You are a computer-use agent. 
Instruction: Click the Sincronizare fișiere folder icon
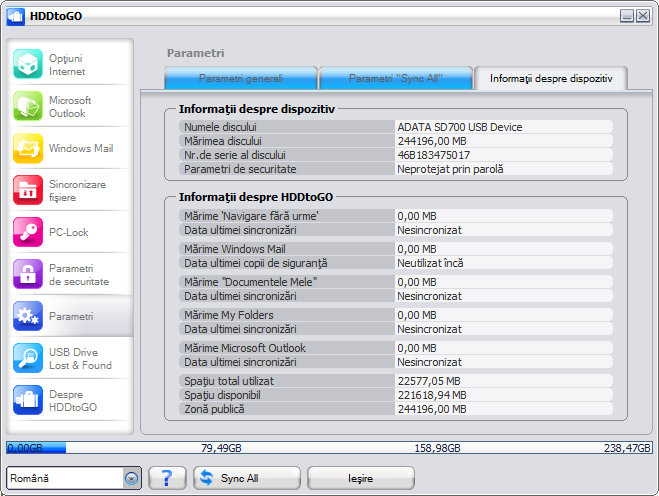pos(28,190)
